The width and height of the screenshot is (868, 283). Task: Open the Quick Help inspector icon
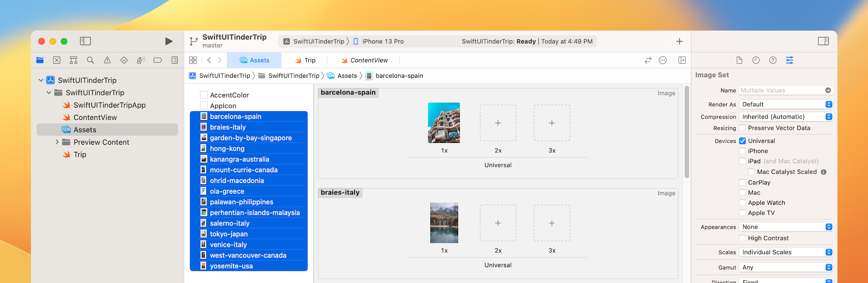click(773, 60)
